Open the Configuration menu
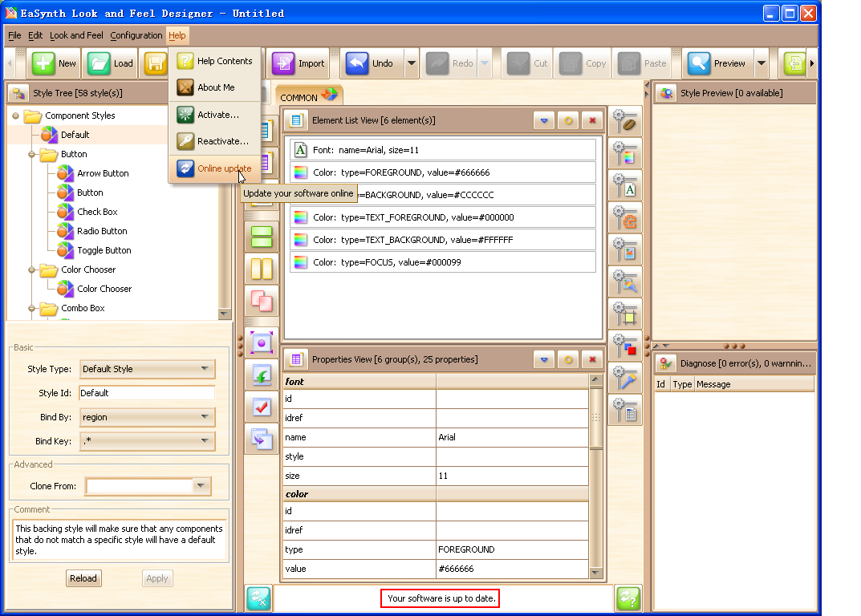 click(136, 35)
